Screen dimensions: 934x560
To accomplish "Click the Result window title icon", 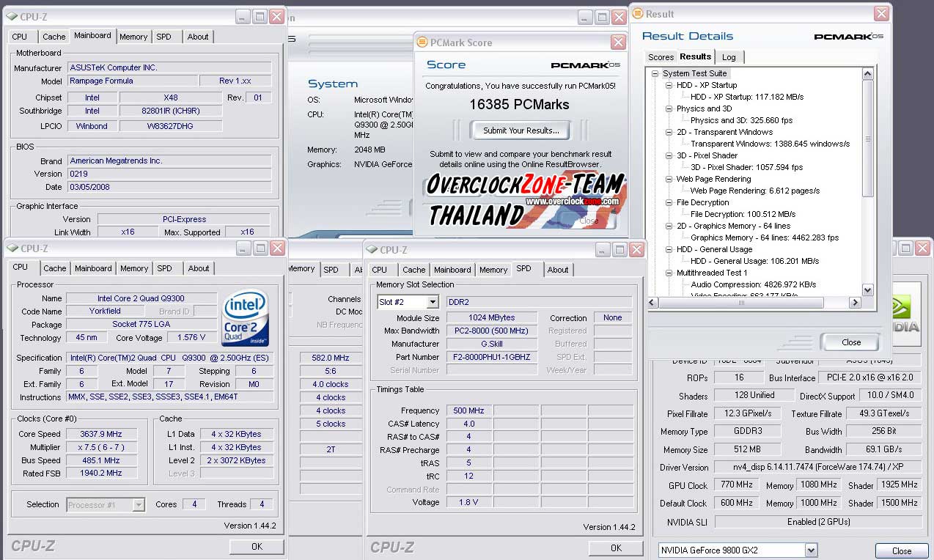I will click(x=637, y=14).
